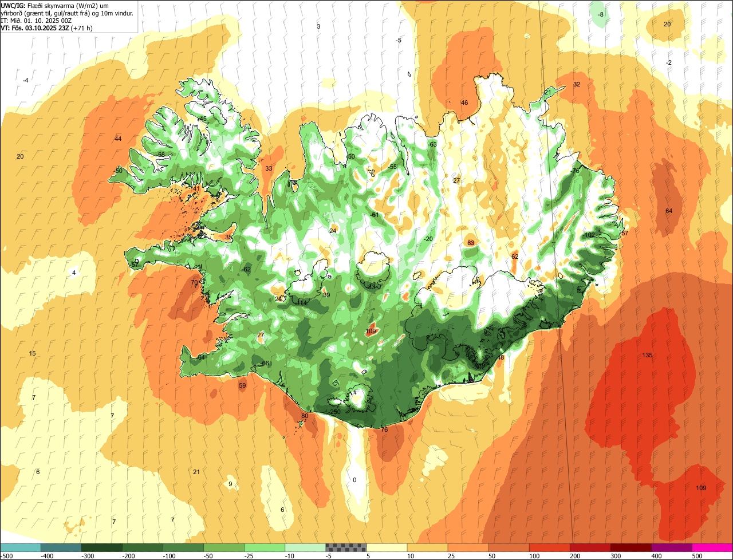Click the legend label '200'
733x560 pixels.
[x=576, y=556]
